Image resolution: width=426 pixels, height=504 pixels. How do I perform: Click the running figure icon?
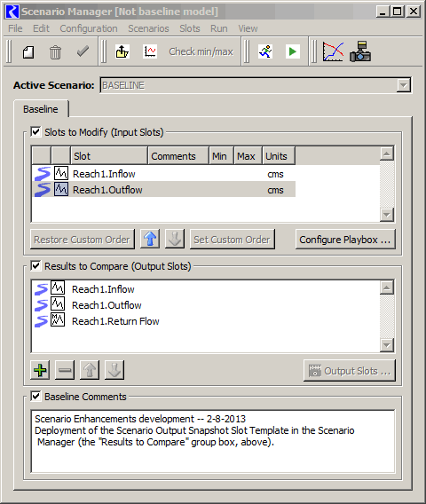pyautogui.click(x=265, y=51)
